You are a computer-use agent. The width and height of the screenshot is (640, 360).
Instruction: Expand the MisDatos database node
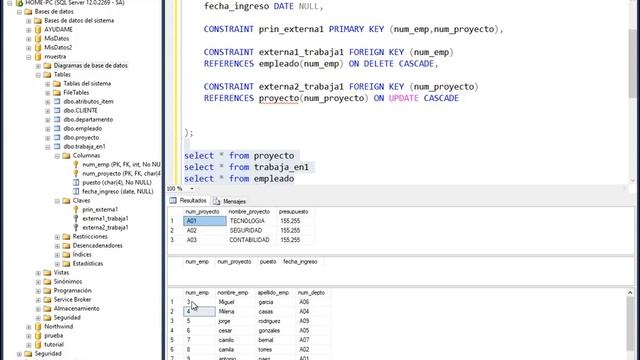tap(29, 39)
